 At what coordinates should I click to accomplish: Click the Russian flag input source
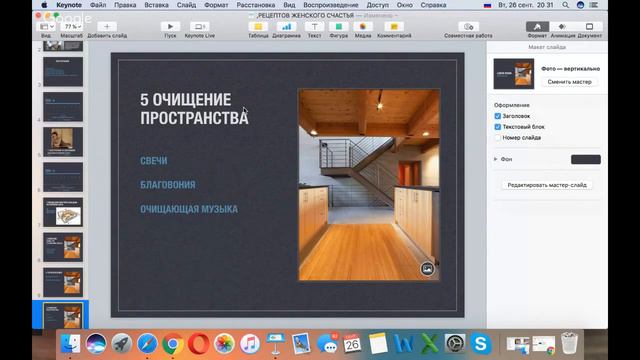[x=487, y=5]
